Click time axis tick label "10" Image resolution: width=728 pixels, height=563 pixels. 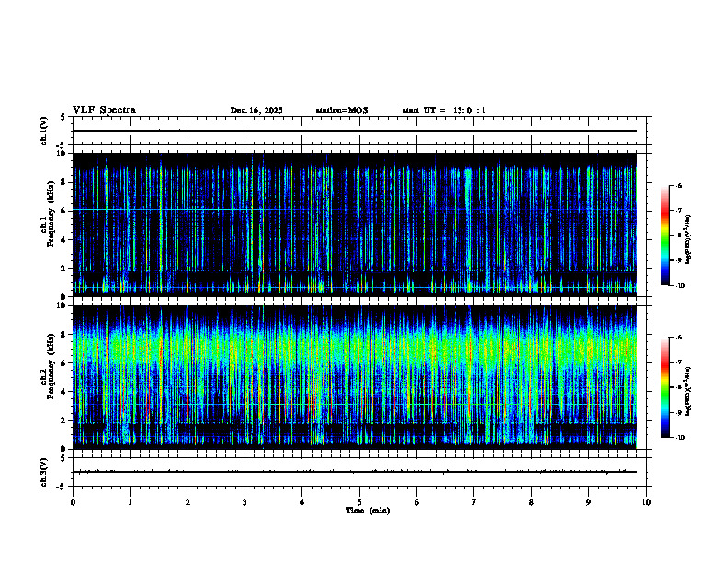(646, 502)
